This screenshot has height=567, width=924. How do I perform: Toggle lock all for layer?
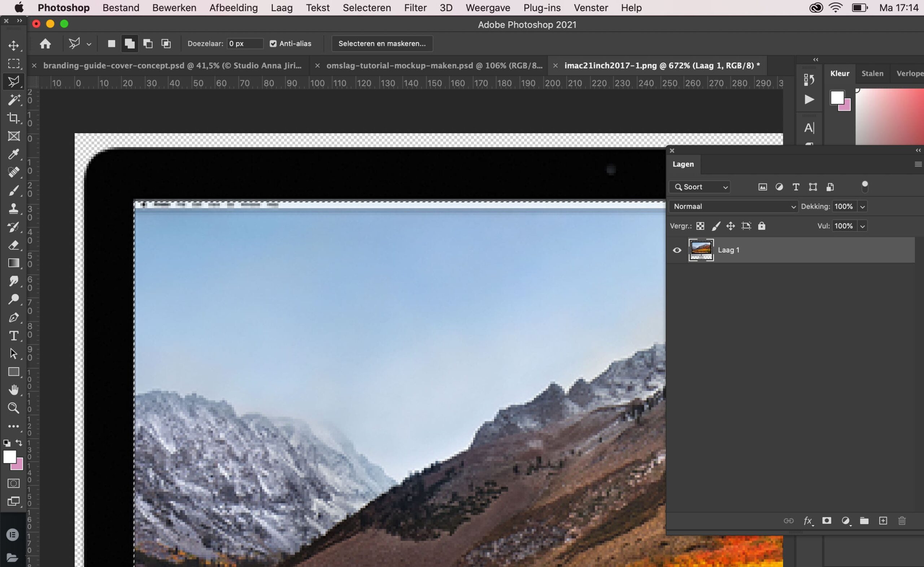click(x=762, y=226)
